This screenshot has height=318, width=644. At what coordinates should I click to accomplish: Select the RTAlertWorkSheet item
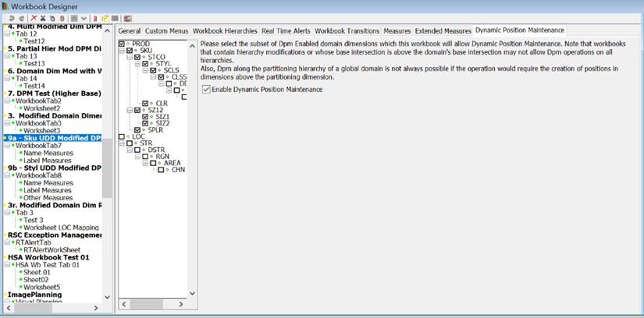click(52, 249)
